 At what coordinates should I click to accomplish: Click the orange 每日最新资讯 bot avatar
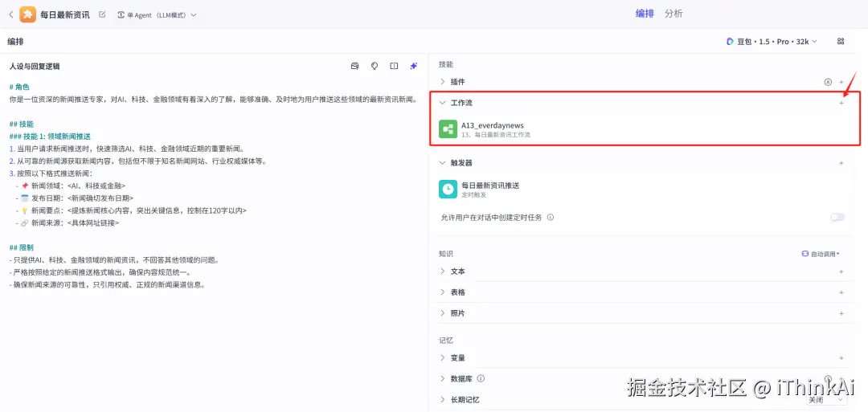click(27, 14)
